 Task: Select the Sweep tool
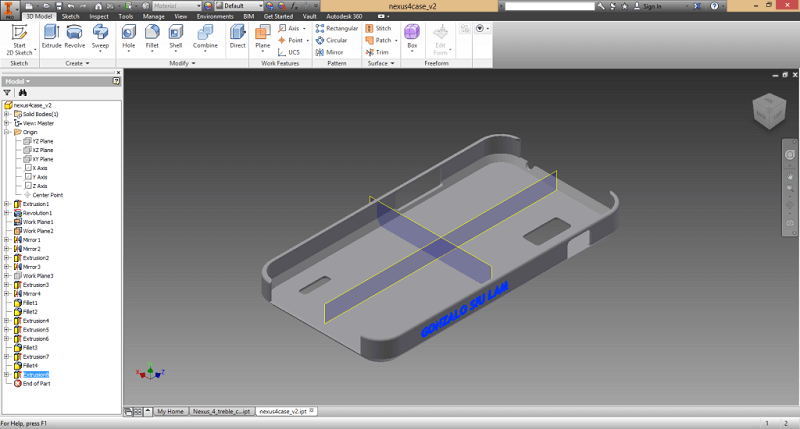[100, 37]
